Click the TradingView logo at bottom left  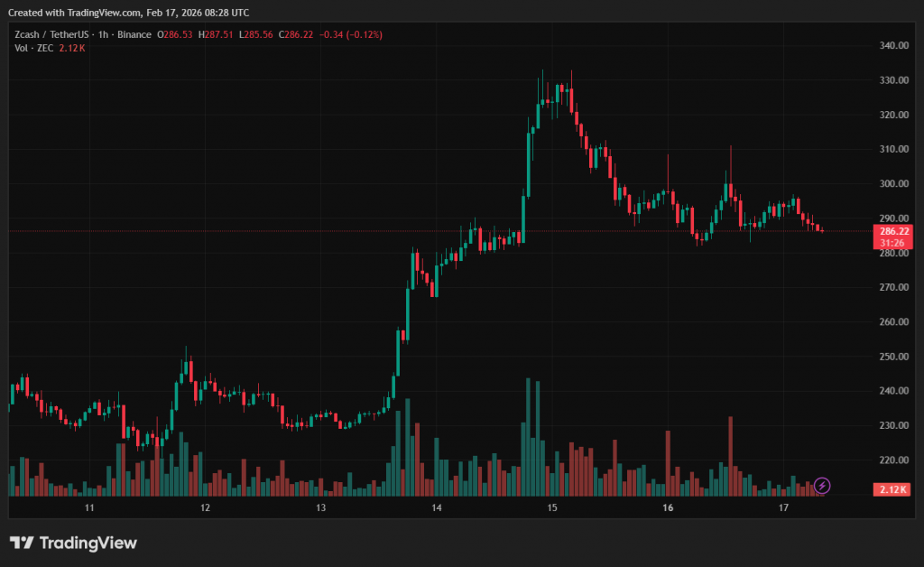click(73, 543)
